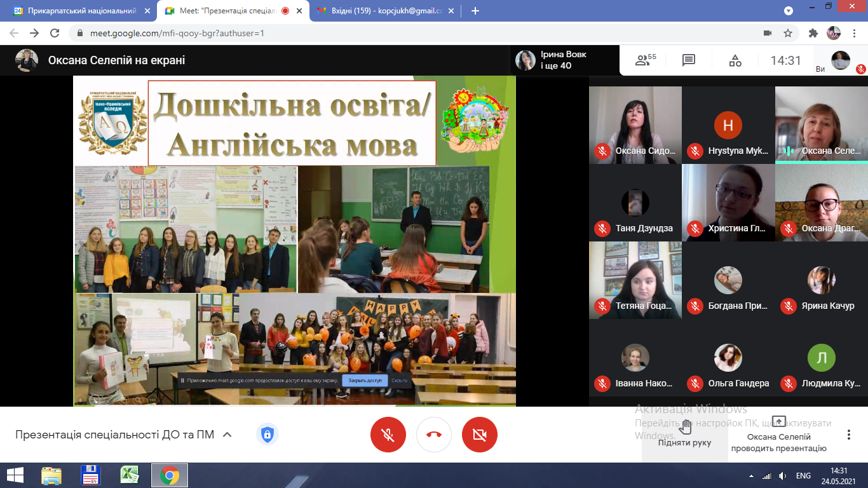Open the activities shapes icon
This screenshot has height=488, width=868.
[735, 60]
